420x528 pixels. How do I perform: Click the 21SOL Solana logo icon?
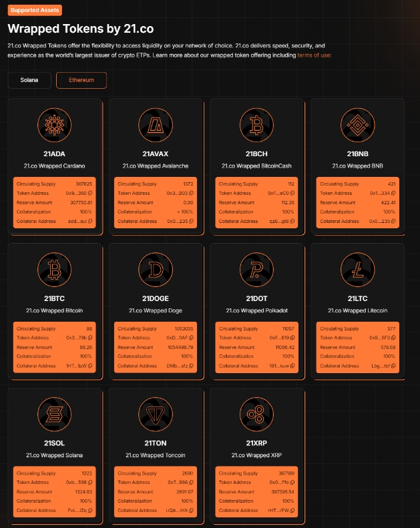(54, 414)
